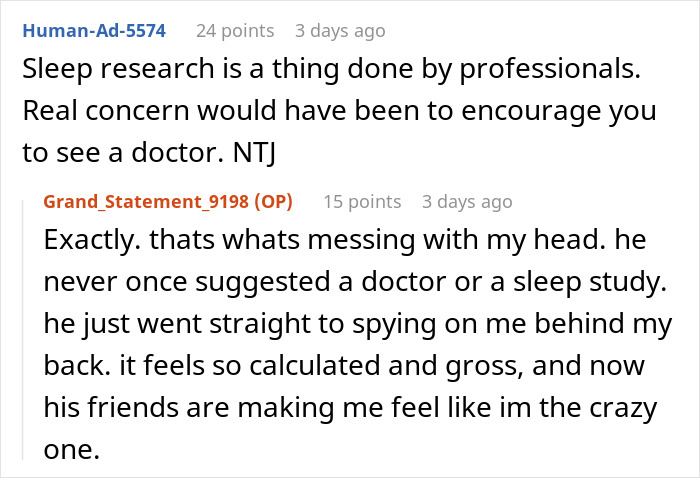The image size is (700, 478).
Task: Click the final word "one." in the reply
Action: (73, 450)
